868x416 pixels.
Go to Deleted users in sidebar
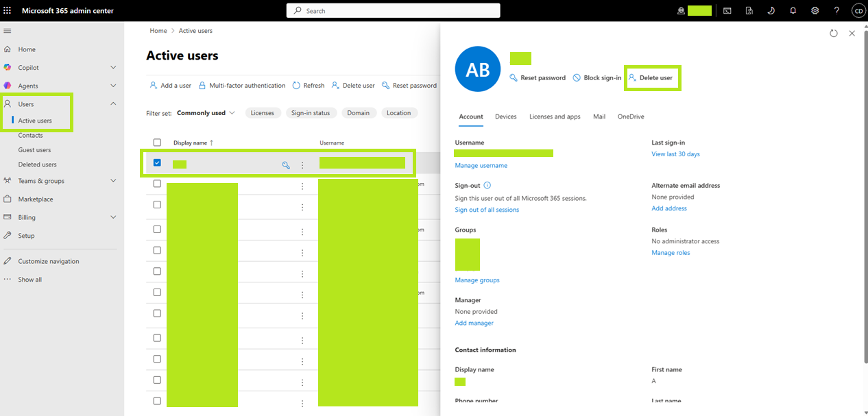click(38, 164)
